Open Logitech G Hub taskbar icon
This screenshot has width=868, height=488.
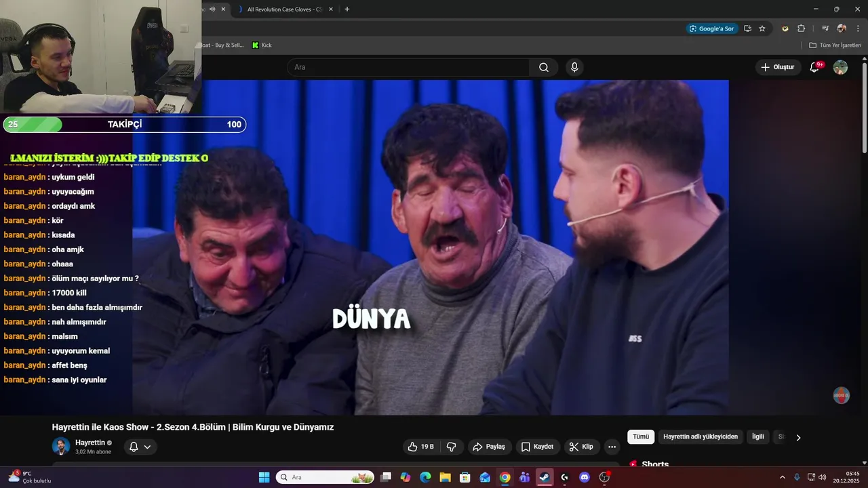point(564,477)
